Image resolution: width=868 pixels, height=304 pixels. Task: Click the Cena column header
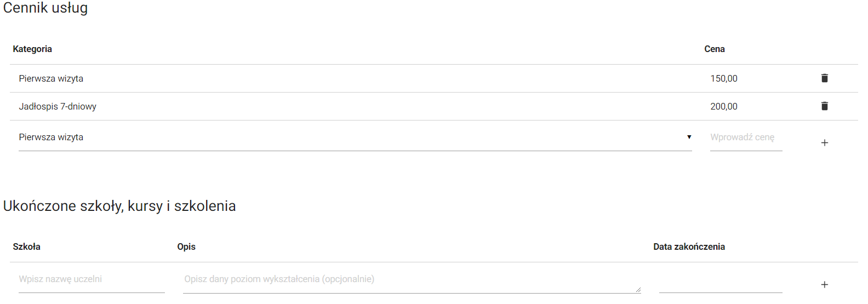(714, 49)
